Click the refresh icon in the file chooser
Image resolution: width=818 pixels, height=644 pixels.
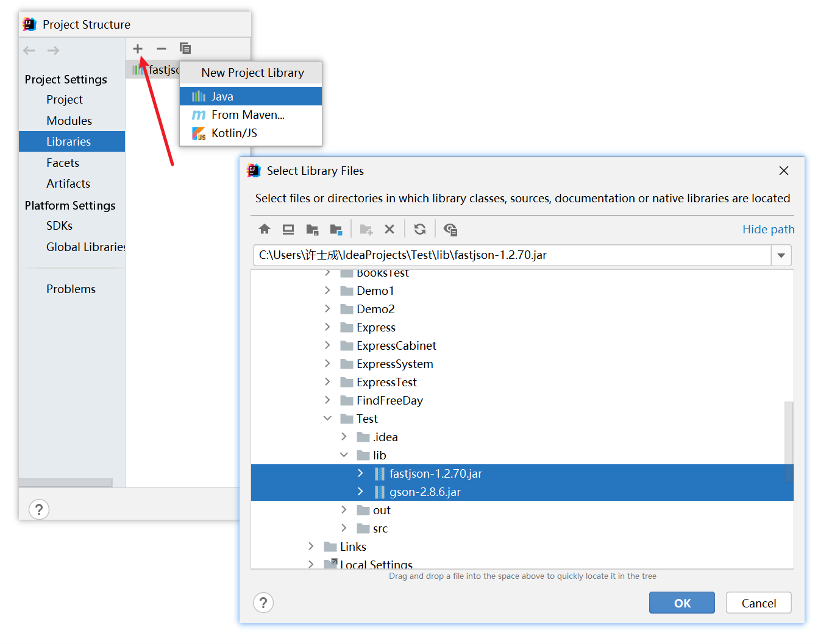pos(420,229)
